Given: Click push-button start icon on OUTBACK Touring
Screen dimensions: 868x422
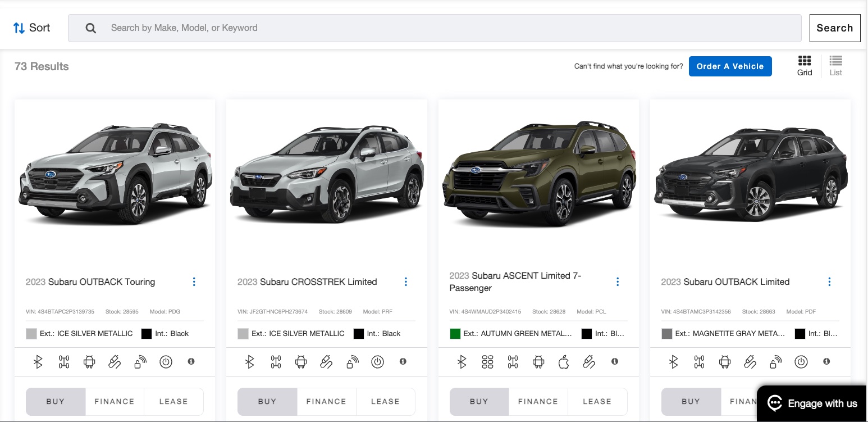Looking at the screenshot, I should click(166, 362).
